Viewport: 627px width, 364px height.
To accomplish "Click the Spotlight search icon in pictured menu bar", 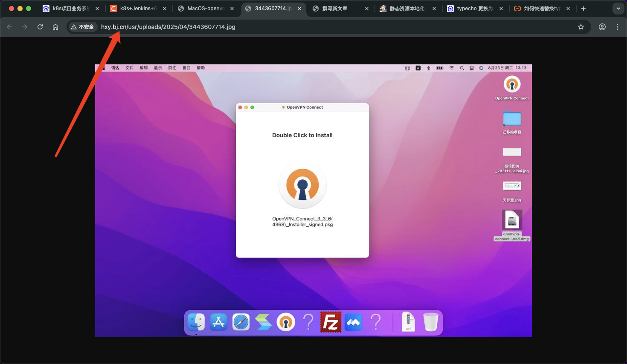I will pyautogui.click(x=462, y=68).
